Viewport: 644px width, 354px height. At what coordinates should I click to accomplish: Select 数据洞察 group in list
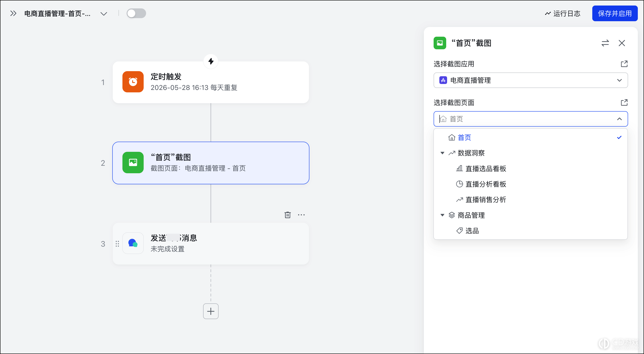tap(471, 153)
